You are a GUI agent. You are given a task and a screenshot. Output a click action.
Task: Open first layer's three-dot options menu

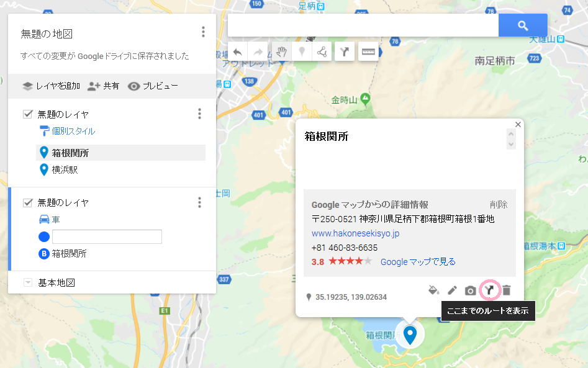pyautogui.click(x=199, y=114)
